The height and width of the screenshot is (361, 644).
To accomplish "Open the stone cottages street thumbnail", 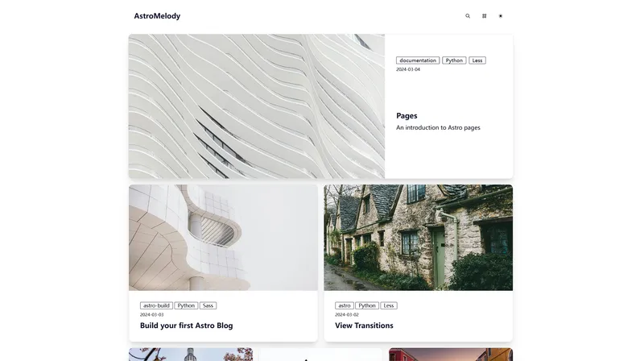I will (x=418, y=238).
